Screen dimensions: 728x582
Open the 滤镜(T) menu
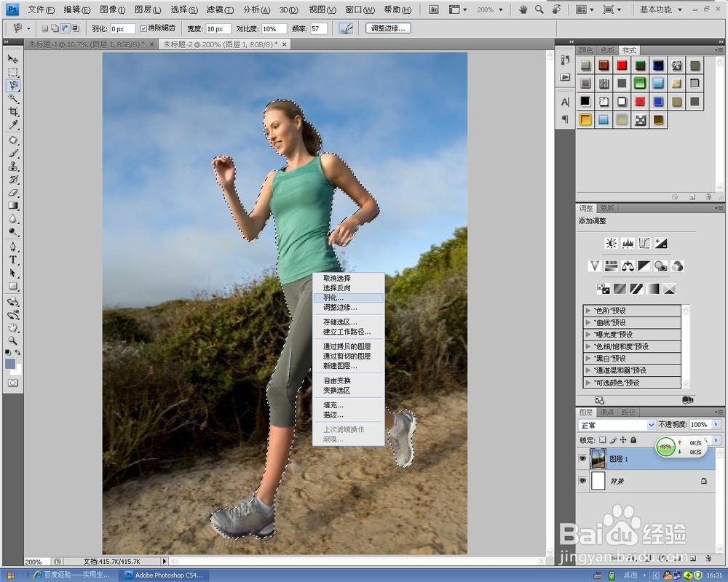coord(220,9)
